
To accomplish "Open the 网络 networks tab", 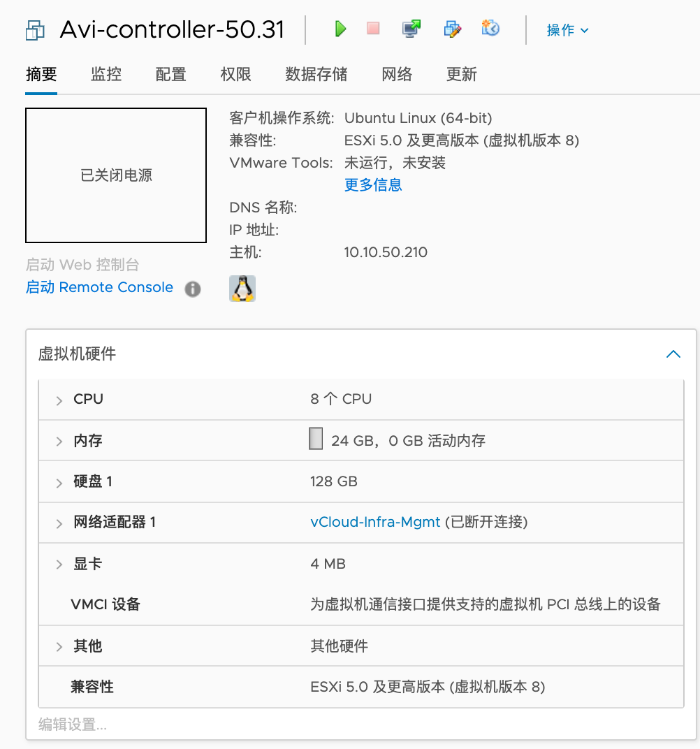I will tap(396, 75).
